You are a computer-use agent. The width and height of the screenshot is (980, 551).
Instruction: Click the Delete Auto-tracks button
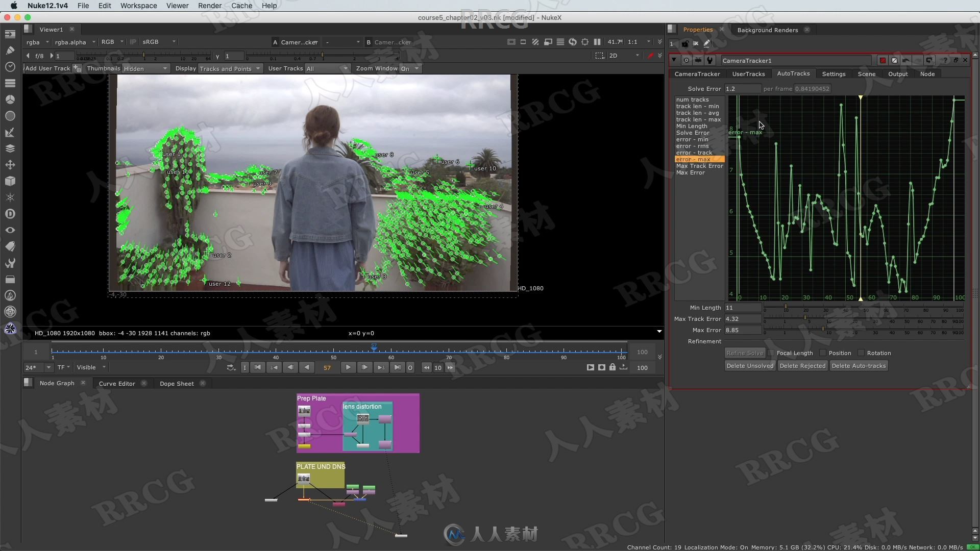coord(859,366)
